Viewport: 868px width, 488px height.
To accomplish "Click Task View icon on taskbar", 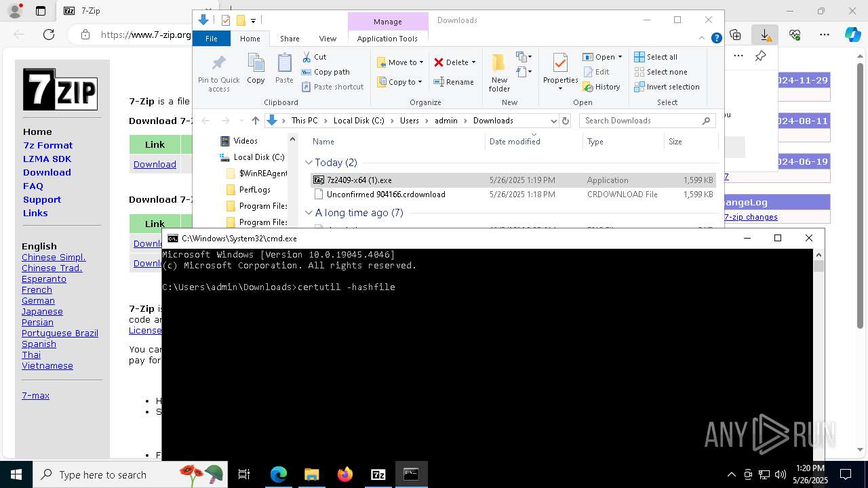I will click(x=244, y=474).
